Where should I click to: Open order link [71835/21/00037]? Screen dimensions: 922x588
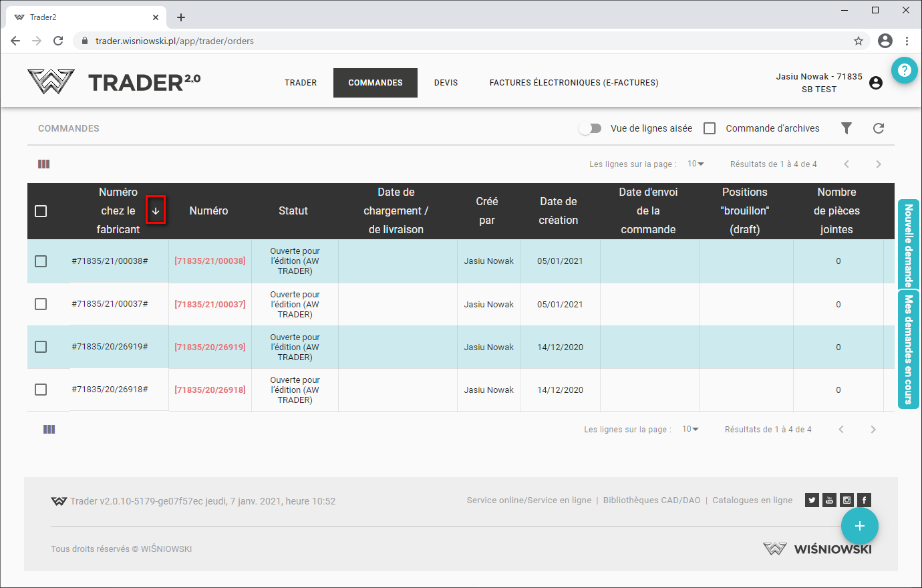click(210, 305)
